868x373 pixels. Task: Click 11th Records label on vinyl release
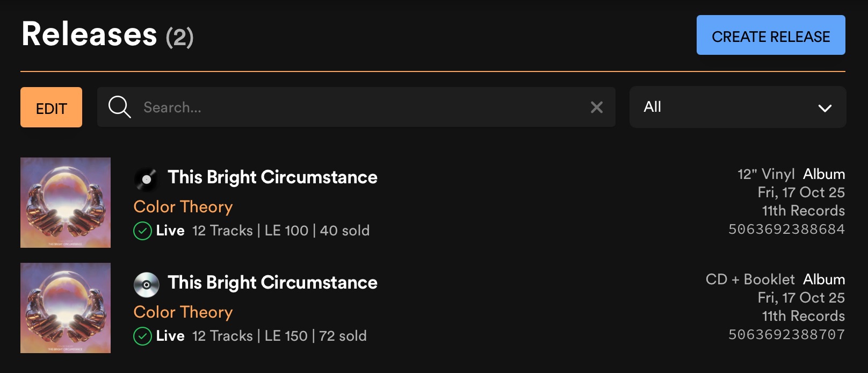803,211
